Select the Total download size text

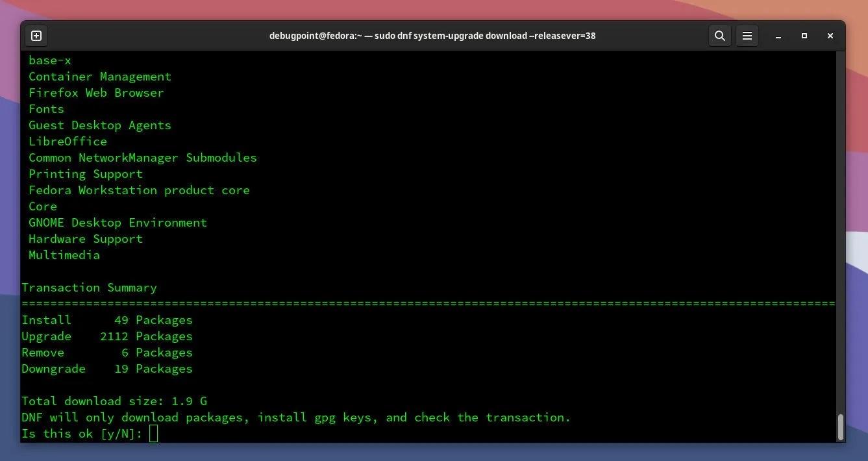click(114, 401)
